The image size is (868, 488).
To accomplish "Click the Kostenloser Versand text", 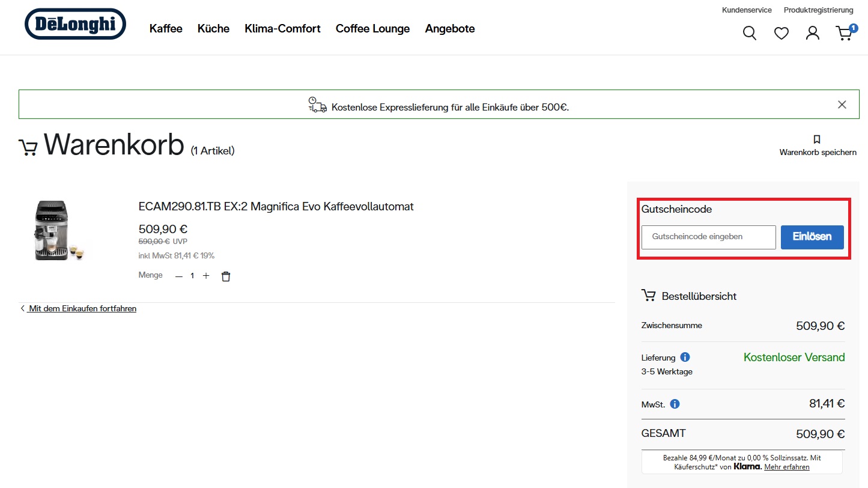I will point(794,358).
